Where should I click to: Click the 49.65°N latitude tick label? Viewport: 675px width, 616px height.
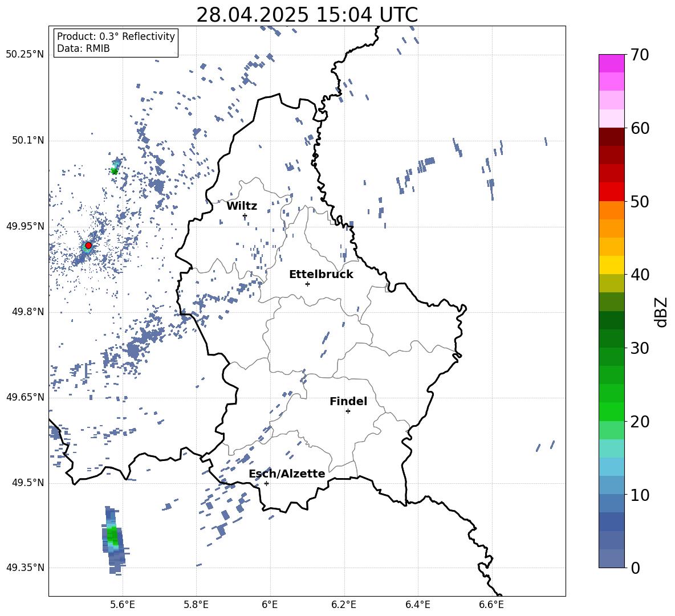click(25, 397)
